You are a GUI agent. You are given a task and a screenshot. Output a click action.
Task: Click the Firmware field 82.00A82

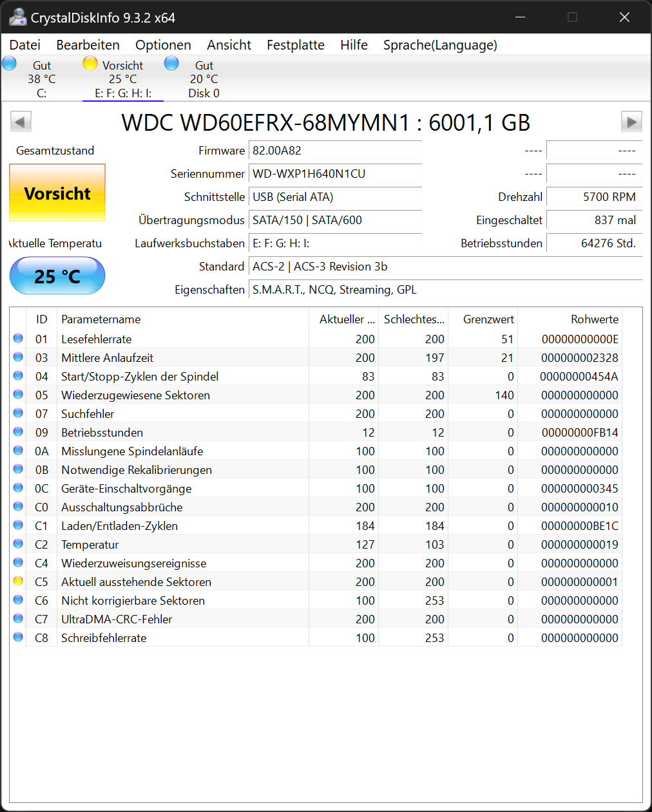click(335, 151)
